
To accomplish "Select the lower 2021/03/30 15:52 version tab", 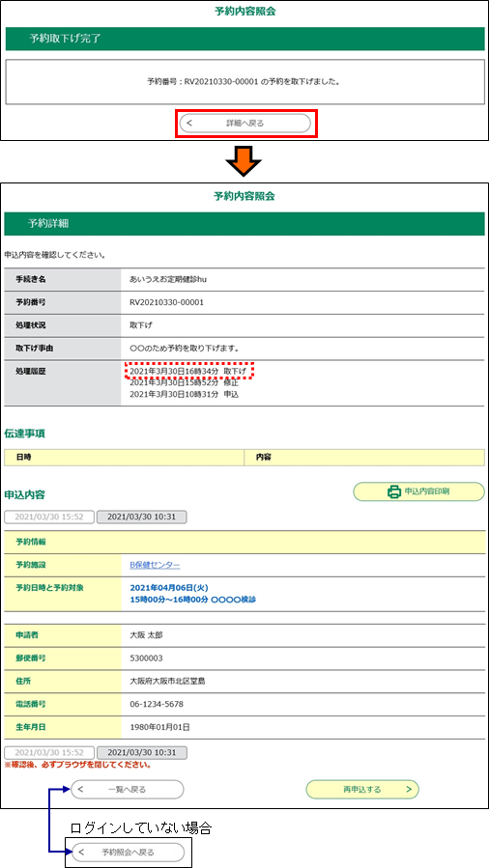I will [x=49, y=753].
